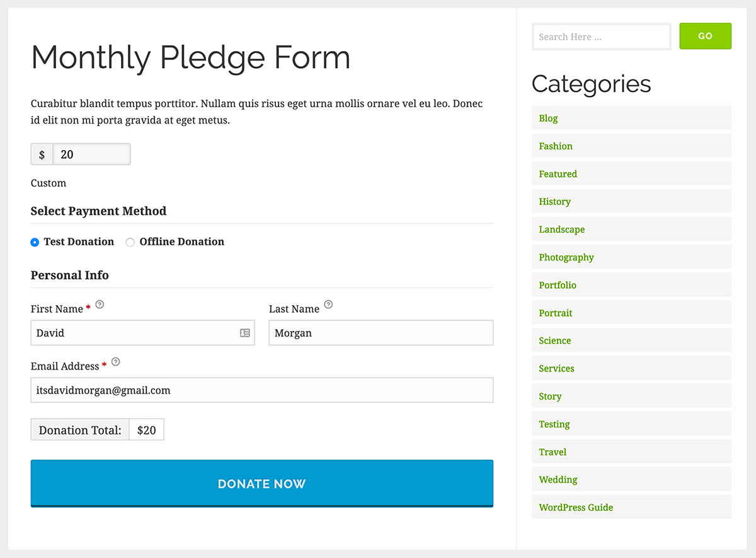The height and width of the screenshot is (558, 756).
Task: Click the donation amount field showing 20
Action: coord(92,154)
